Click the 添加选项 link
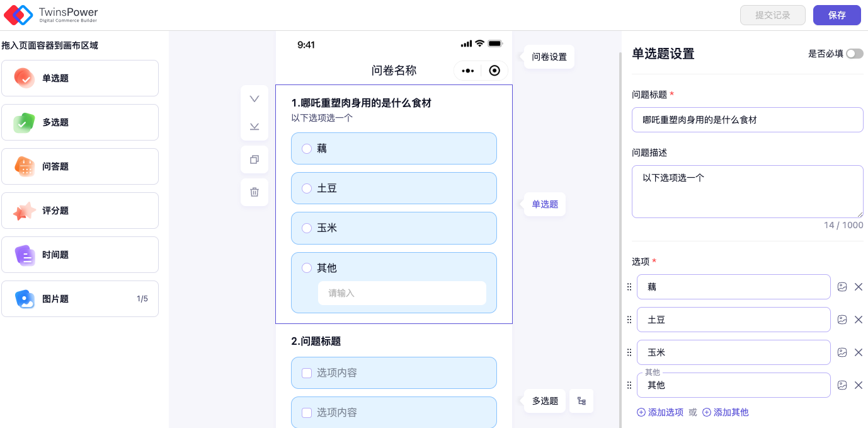Image resolution: width=868 pixels, height=428 pixels. click(660, 412)
